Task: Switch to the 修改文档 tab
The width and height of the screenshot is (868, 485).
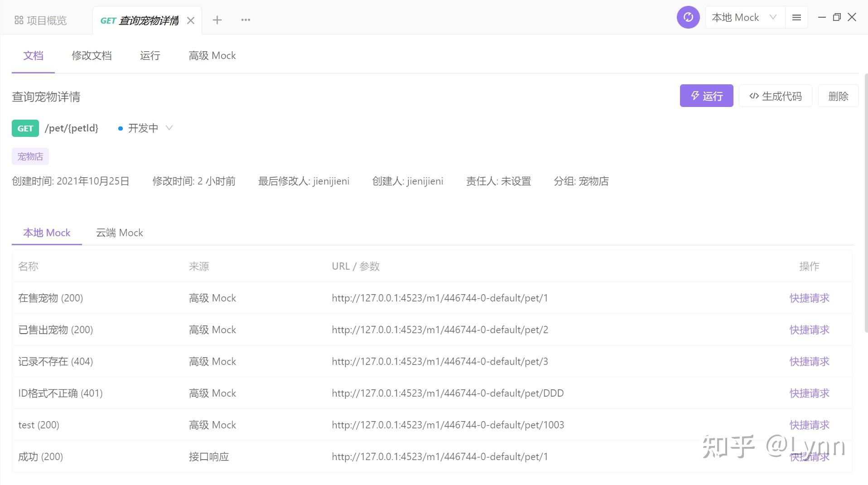Action: coord(92,55)
